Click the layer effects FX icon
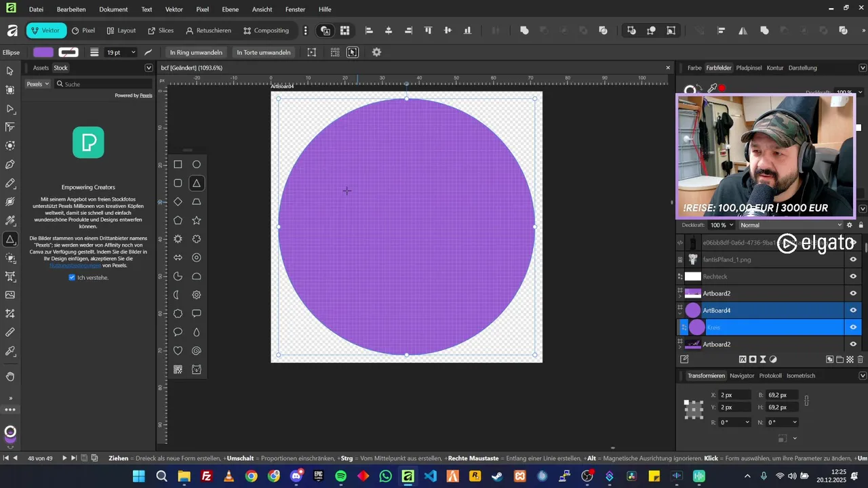The width and height of the screenshot is (868, 488). click(743, 359)
